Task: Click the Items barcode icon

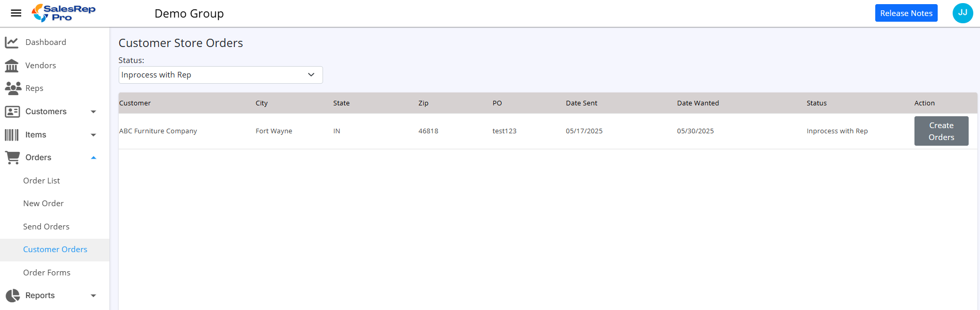Action: (12, 135)
